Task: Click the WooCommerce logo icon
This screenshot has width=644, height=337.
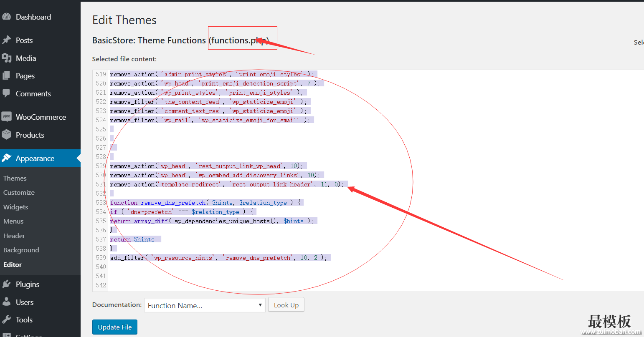Action: [x=6, y=117]
